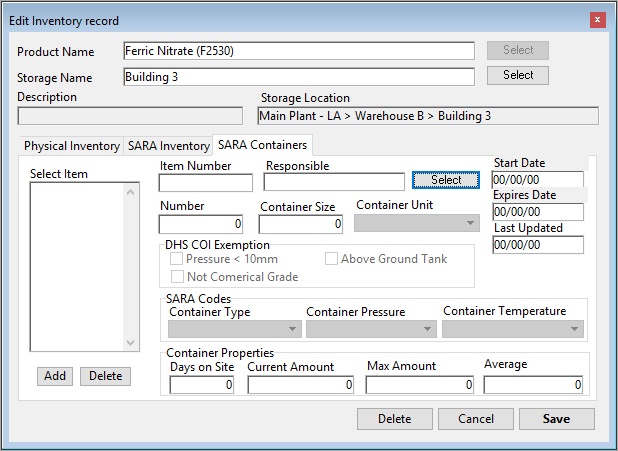Open the SARA Inventory tab

click(x=168, y=146)
